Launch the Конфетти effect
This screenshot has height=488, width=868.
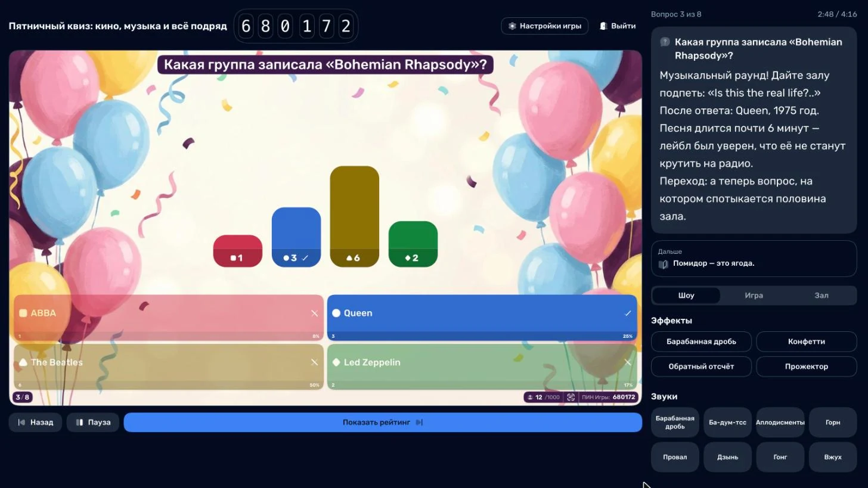point(807,342)
